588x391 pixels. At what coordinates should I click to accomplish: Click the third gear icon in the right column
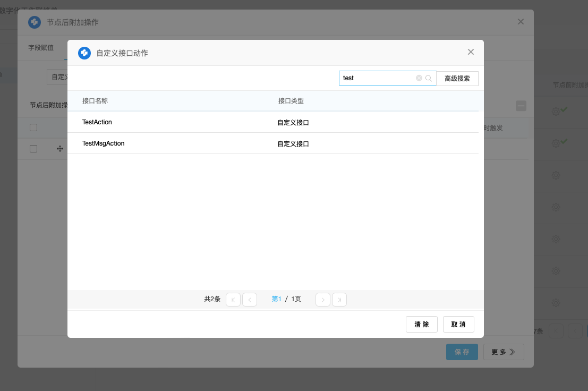click(556, 175)
